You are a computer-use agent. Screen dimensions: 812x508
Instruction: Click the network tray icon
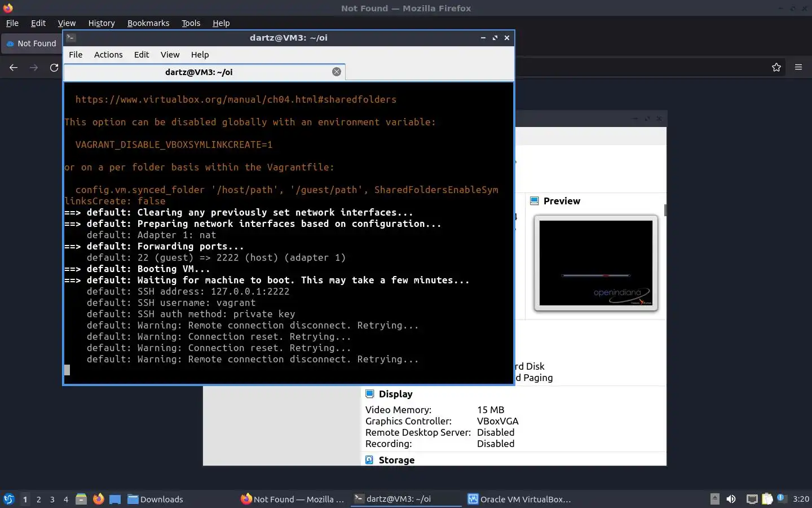(x=752, y=499)
